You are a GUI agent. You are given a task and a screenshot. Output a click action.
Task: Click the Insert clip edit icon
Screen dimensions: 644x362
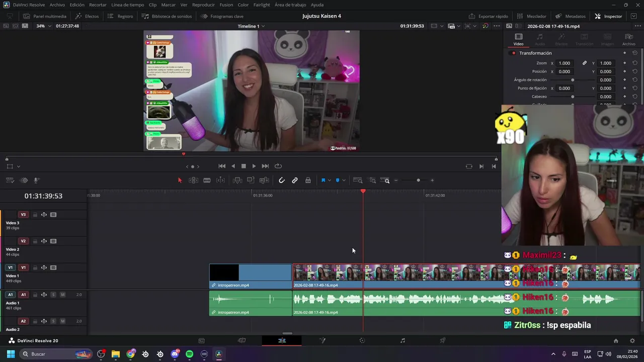tap(237, 180)
